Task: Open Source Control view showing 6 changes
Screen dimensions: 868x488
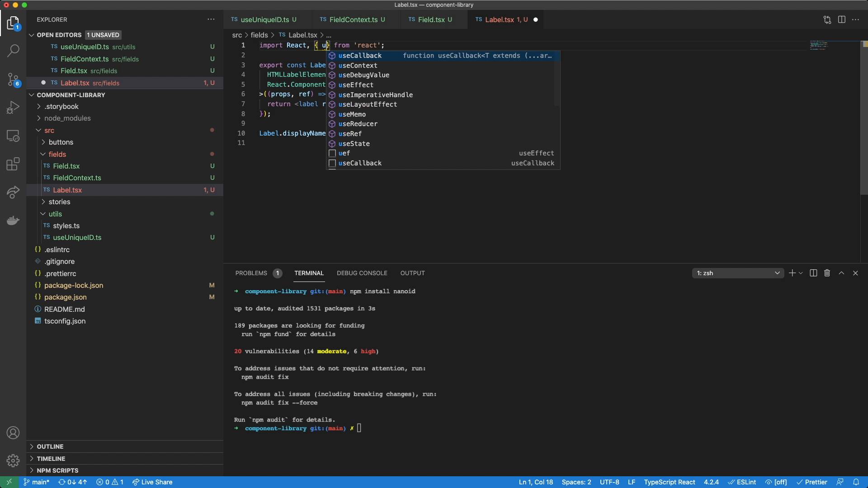Action: pyautogui.click(x=13, y=79)
